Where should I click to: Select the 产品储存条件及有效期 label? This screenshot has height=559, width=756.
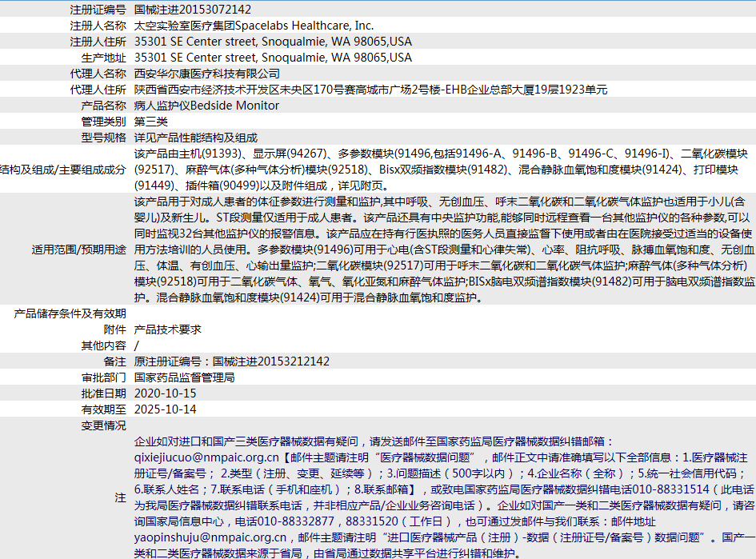70,313
